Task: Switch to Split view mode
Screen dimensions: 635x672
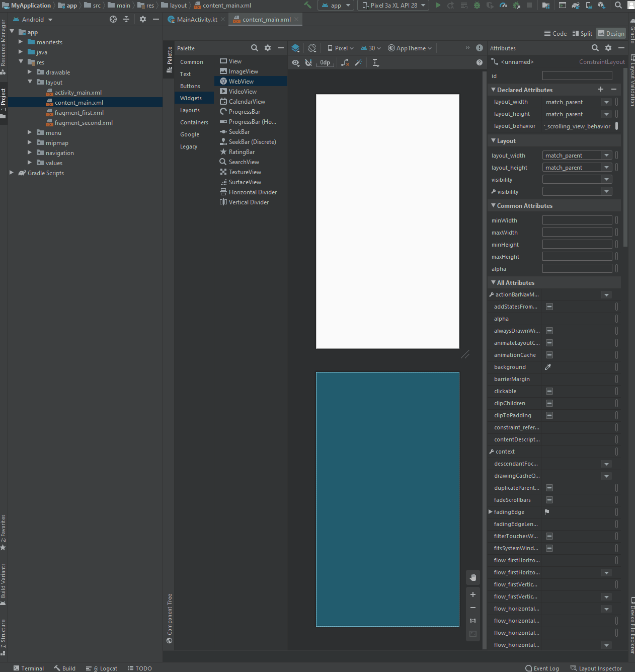Action: click(582, 33)
